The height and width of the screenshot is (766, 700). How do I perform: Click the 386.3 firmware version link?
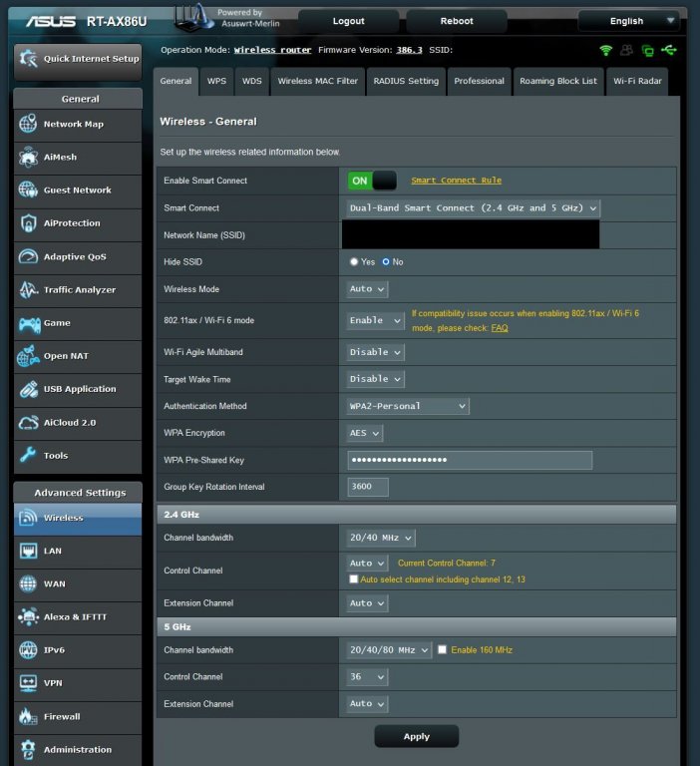(x=409, y=50)
